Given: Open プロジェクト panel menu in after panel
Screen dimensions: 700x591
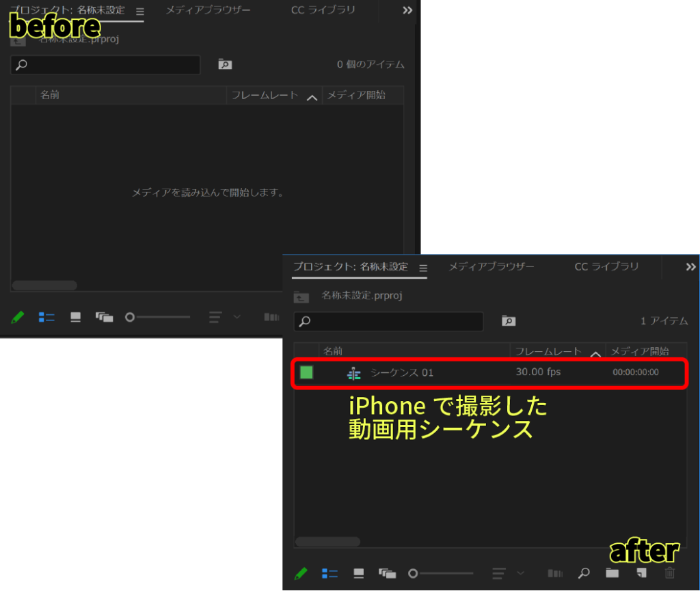Looking at the screenshot, I should [423, 268].
